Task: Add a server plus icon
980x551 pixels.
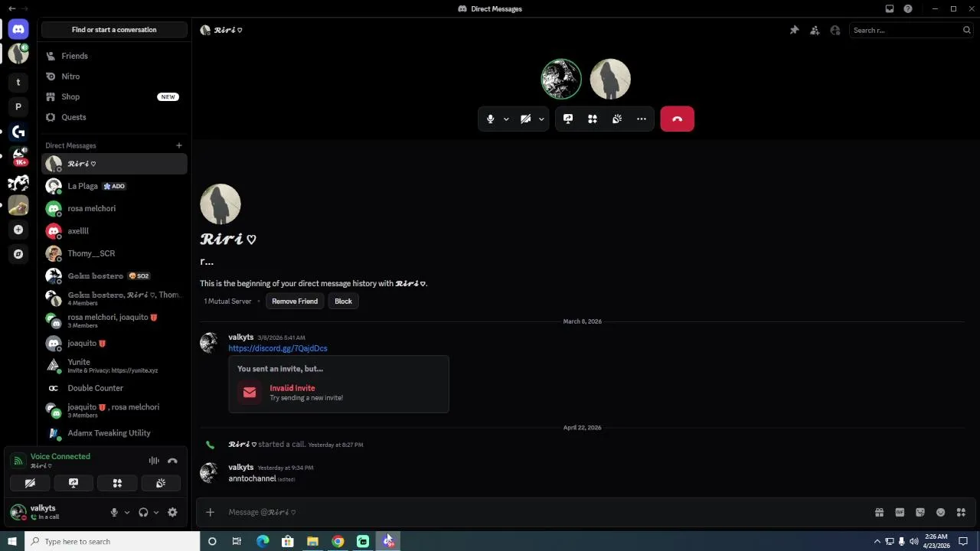Action: tap(18, 230)
